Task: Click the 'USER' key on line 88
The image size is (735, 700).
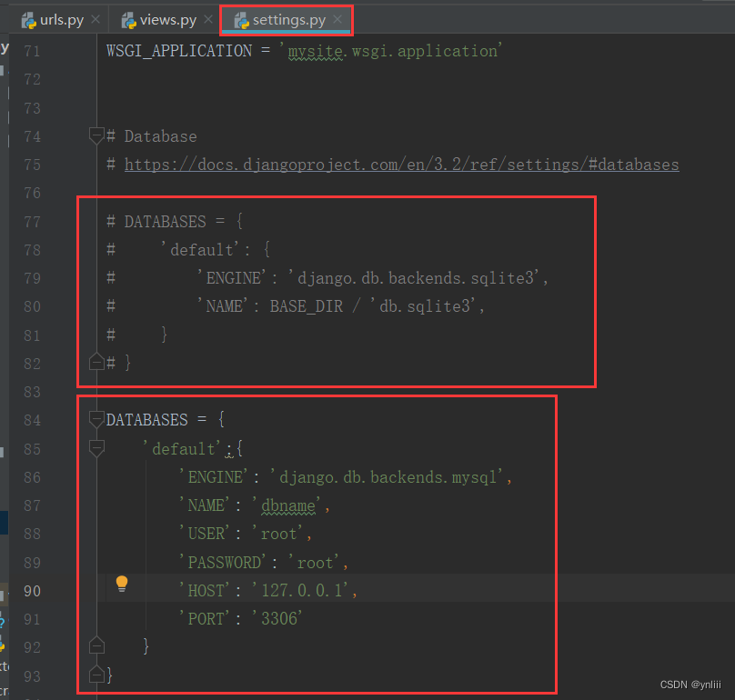Action: coord(206,534)
